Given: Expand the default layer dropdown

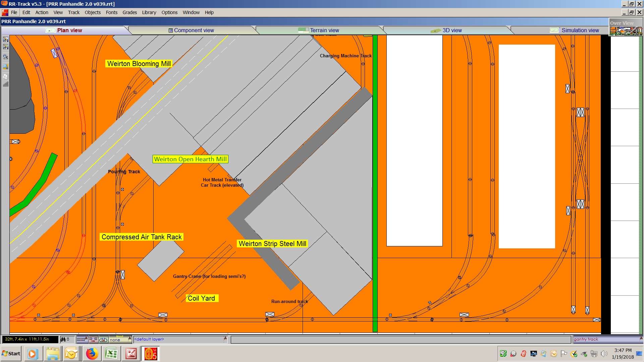Looking at the screenshot, I should tap(225, 338).
